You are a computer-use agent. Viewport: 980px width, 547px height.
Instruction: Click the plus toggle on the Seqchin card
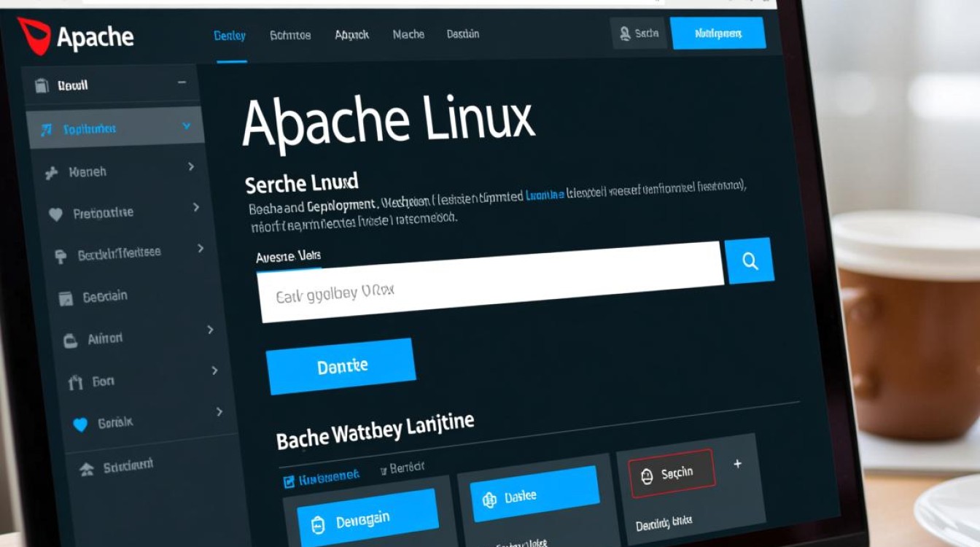(738, 462)
